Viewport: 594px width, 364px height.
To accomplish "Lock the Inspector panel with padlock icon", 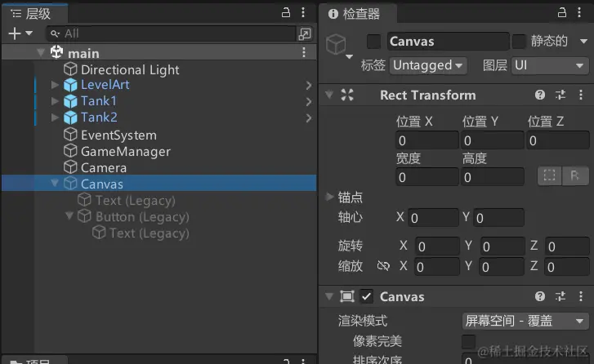I will click(x=562, y=12).
